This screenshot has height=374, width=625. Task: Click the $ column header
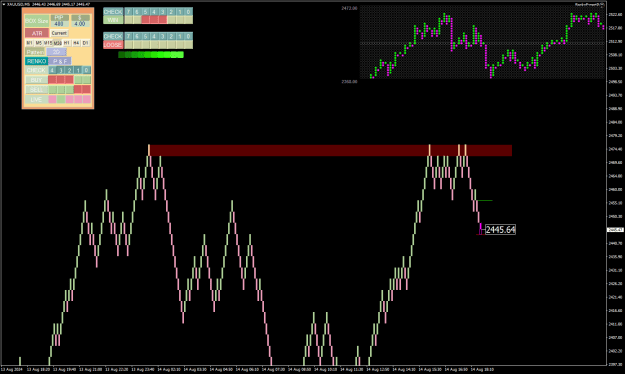coord(80,18)
